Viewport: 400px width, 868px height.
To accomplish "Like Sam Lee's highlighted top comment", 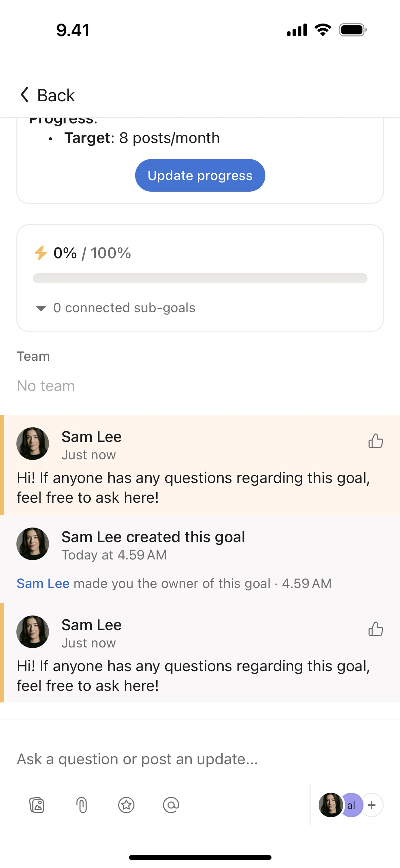I will [x=375, y=440].
